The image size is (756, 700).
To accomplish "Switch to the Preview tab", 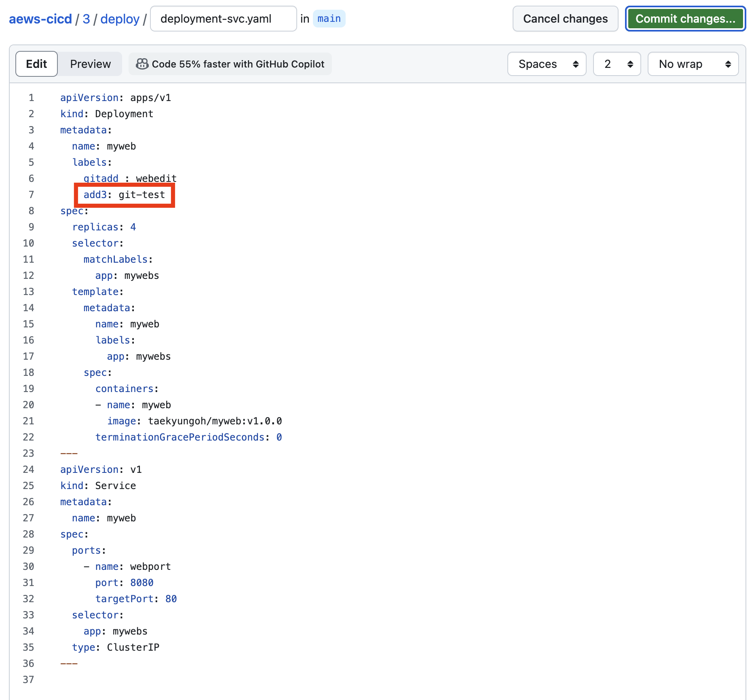I will tap(90, 64).
